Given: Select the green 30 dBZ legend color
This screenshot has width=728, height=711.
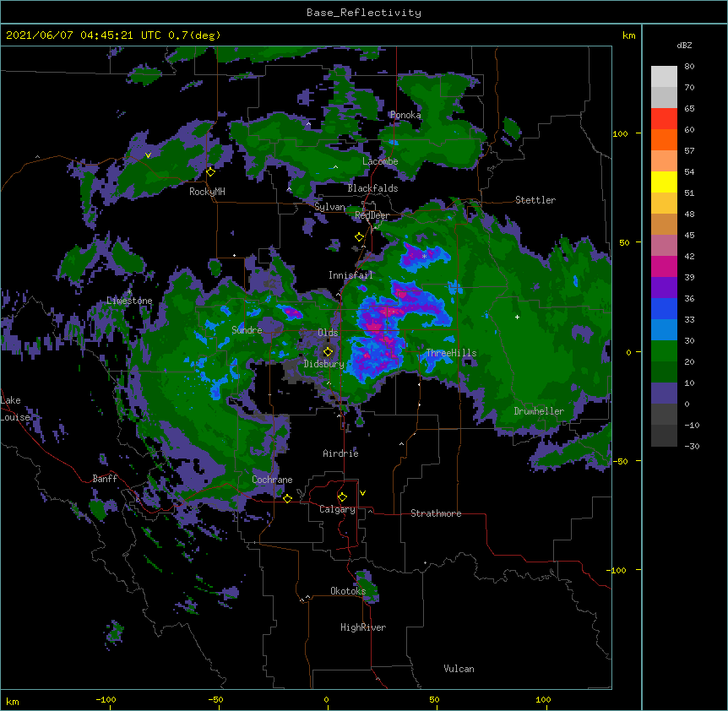Looking at the screenshot, I should point(664,351).
